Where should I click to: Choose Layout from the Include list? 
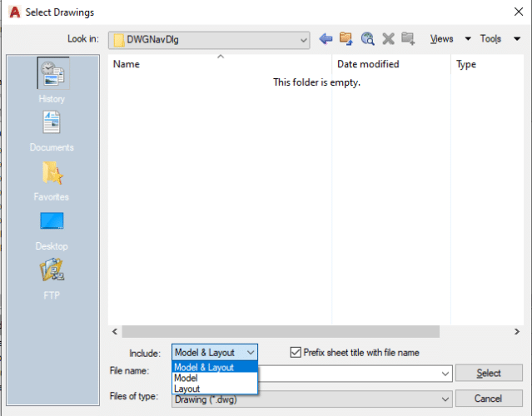215,389
